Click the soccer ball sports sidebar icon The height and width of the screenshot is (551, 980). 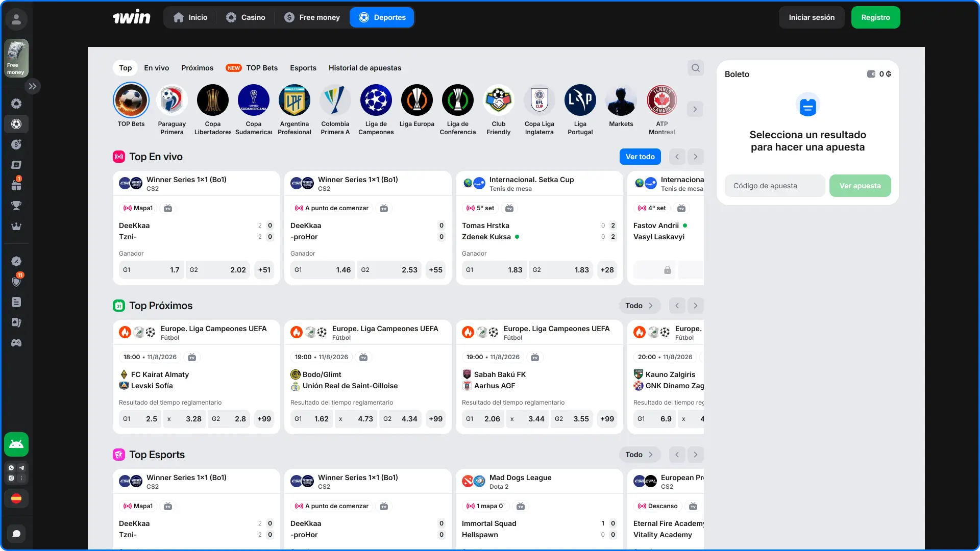pos(16,124)
